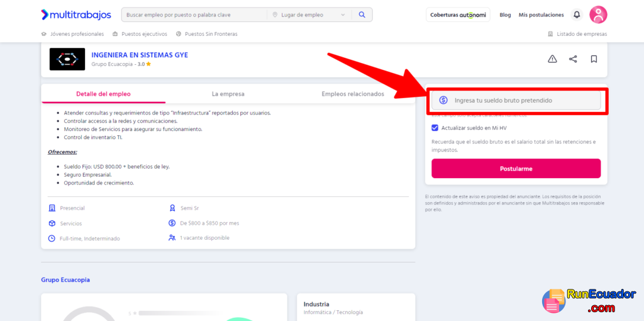The height and width of the screenshot is (321, 644).
Task: Open the user profile avatar
Action: point(598,15)
